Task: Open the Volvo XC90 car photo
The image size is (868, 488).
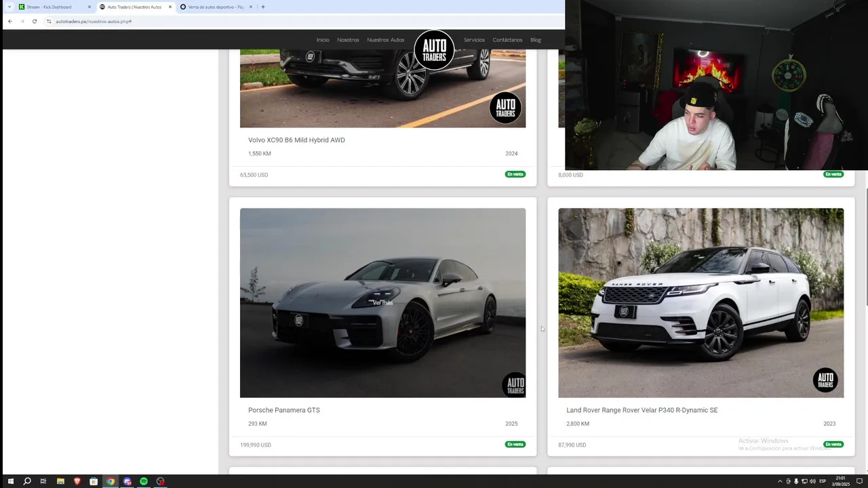Action: click(382, 88)
